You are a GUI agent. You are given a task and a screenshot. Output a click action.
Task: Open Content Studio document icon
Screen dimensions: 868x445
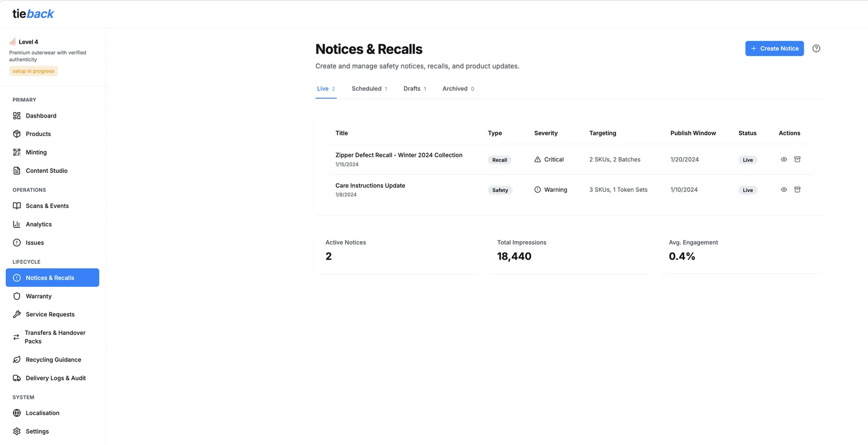[16, 171]
